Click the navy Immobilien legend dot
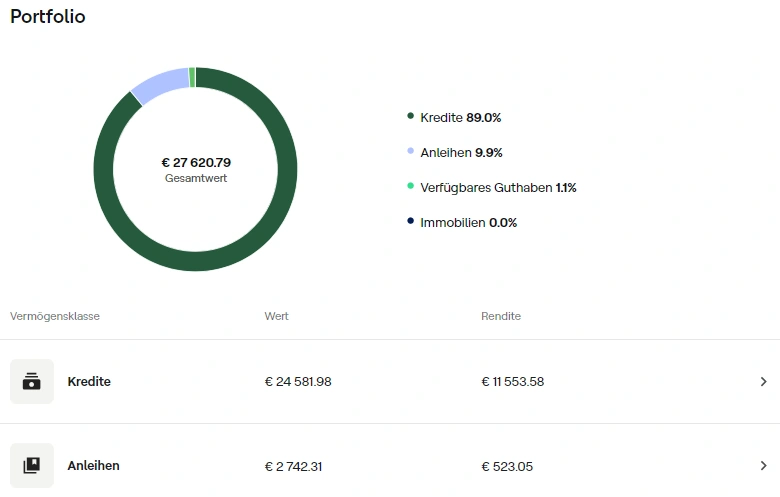The height and width of the screenshot is (497, 780). tap(411, 222)
